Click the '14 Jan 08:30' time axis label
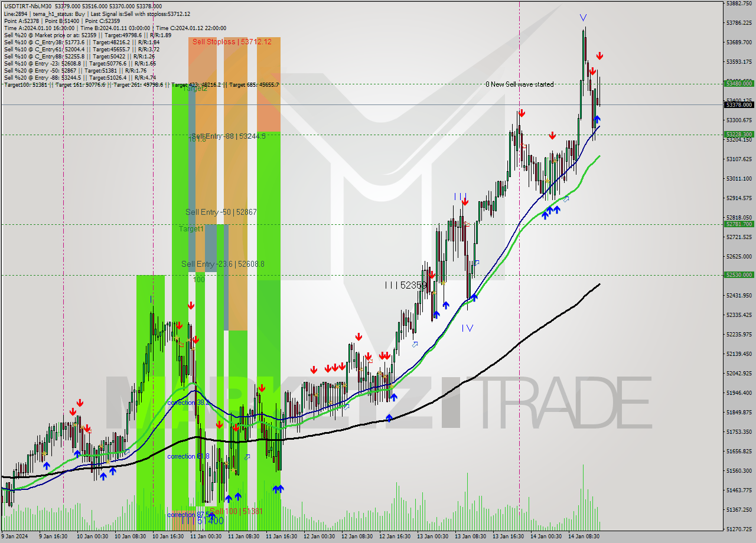Image resolution: width=756 pixels, height=543 pixels. (584, 537)
